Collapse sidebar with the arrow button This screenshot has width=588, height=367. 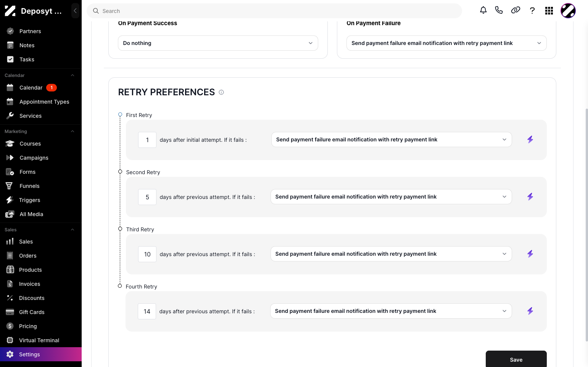pos(75,11)
